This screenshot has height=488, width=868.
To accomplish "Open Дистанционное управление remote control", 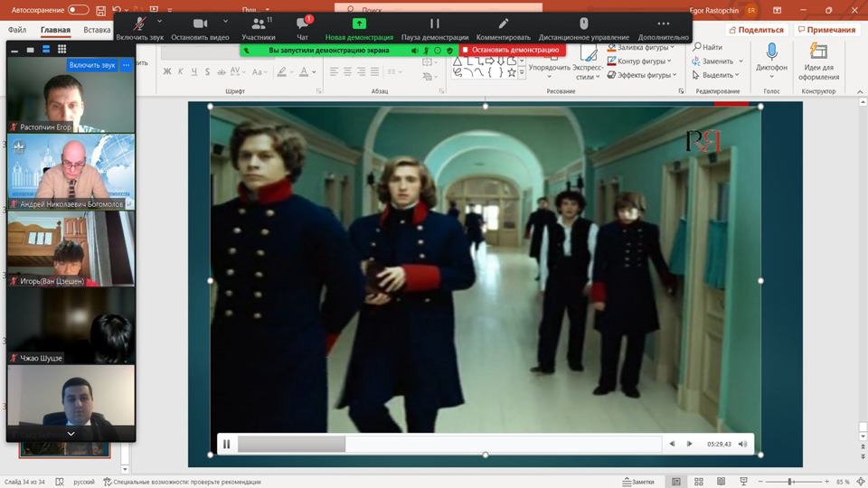I will click(x=583, y=28).
